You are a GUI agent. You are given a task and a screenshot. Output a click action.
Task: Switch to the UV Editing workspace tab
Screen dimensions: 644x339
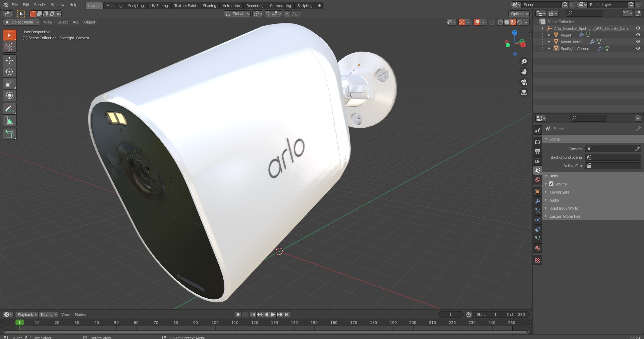click(159, 6)
